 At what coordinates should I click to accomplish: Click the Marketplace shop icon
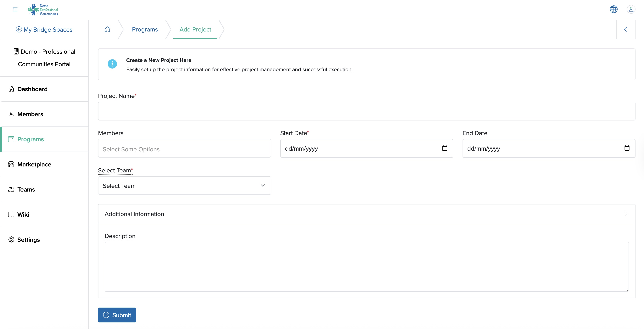11,164
